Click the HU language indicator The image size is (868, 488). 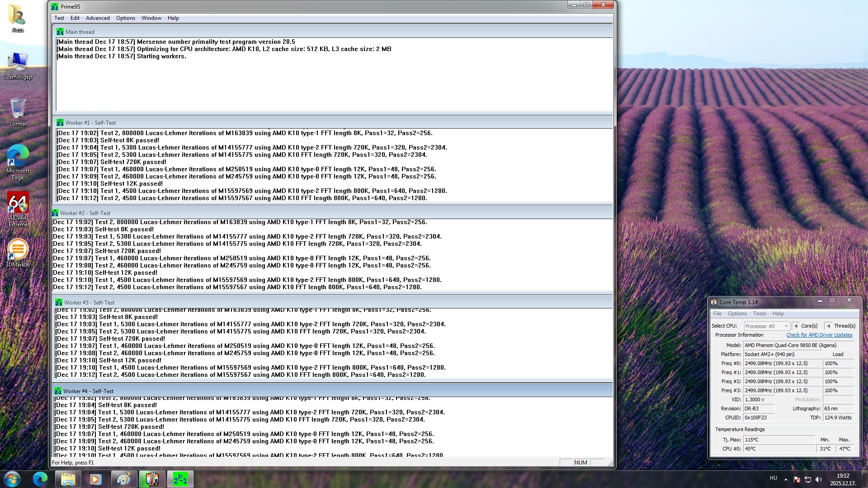tap(774, 478)
